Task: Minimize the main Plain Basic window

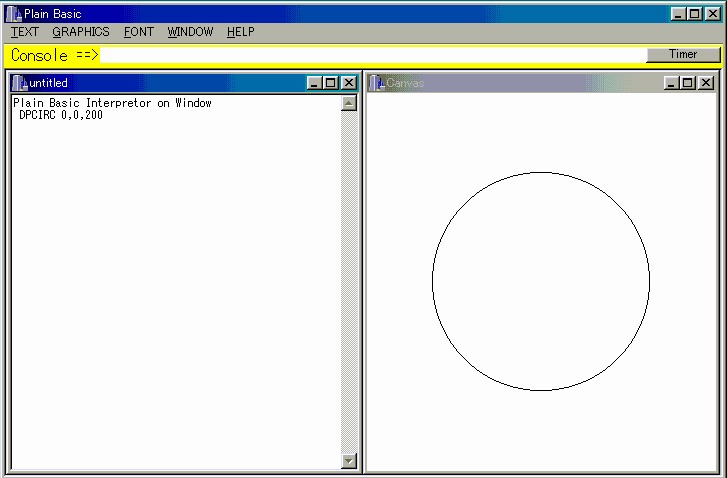Action: tap(678, 14)
